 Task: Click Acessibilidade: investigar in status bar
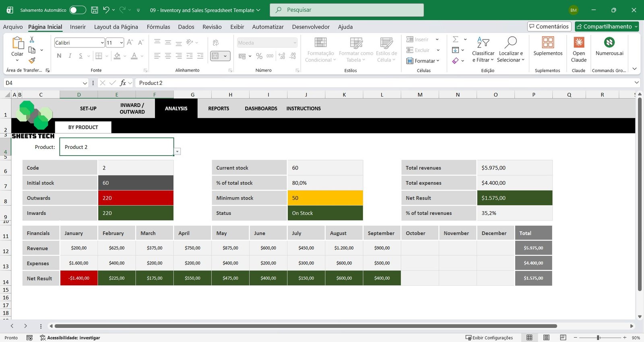click(x=70, y=338)
